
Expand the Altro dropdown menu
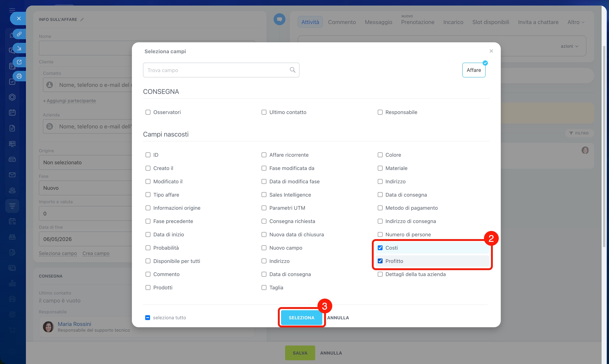576,22
